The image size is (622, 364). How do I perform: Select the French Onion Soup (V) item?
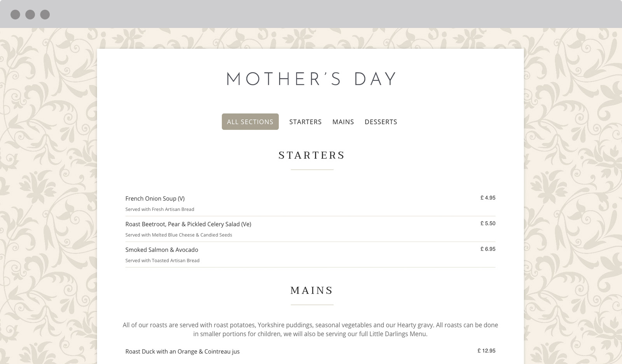tap(155, 199)
